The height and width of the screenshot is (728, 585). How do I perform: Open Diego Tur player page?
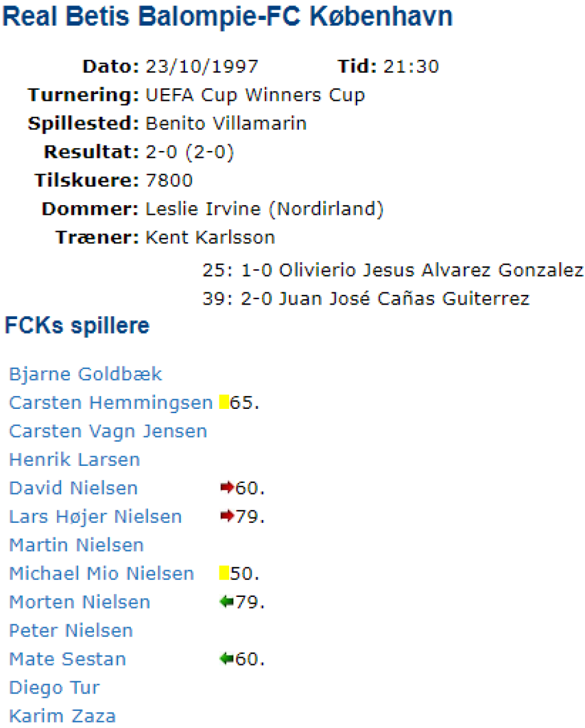(x=55, y=688)
